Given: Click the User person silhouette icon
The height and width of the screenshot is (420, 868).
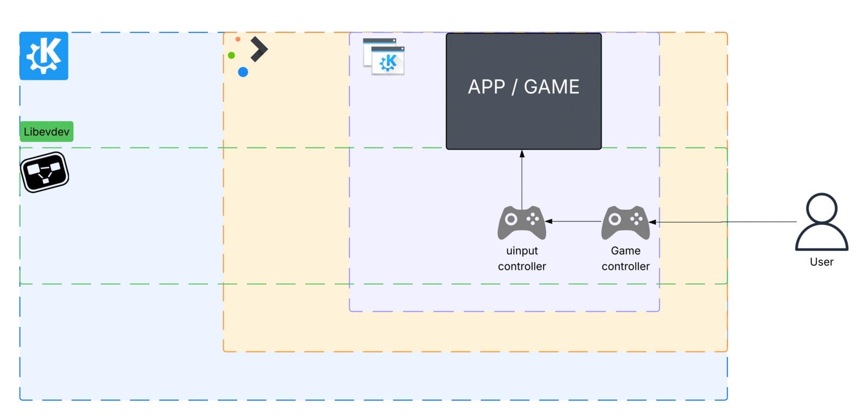Looking at the screenshot, I should tap(821, 222).
